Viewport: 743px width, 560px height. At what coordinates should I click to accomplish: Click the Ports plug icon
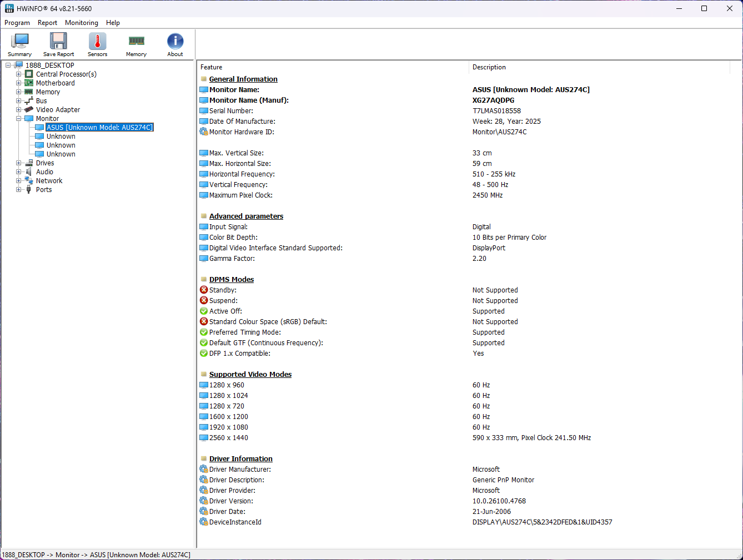29,189
